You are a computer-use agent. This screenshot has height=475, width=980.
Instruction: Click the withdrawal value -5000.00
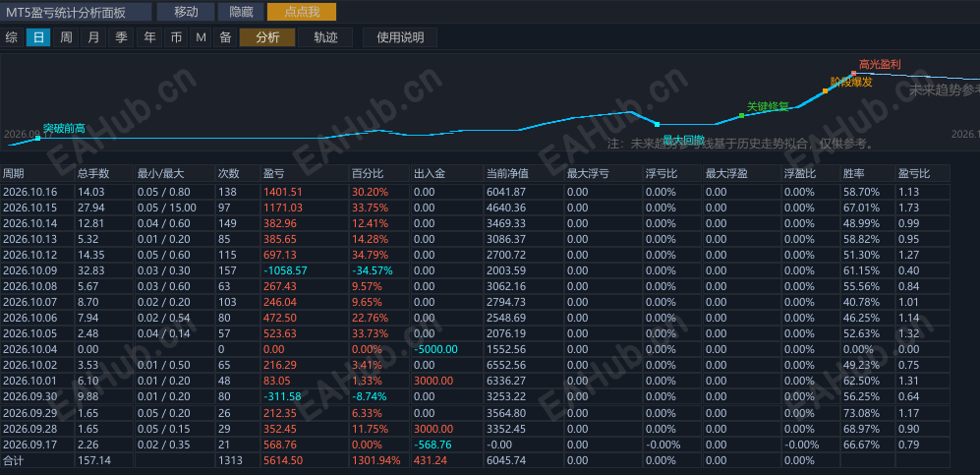pyautogui.click(x=435, y=349)
